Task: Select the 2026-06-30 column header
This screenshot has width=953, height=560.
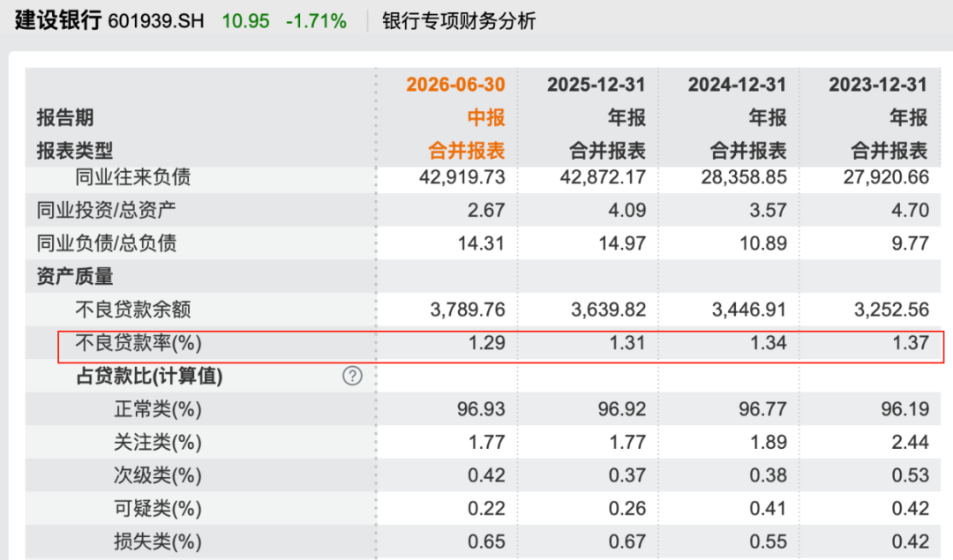Action: click(456, 85)
